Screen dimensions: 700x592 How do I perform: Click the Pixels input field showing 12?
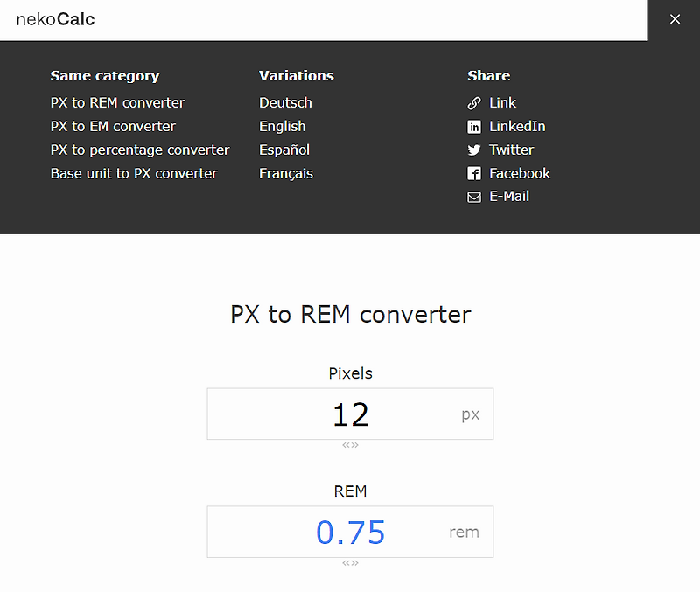pos(350,414)
